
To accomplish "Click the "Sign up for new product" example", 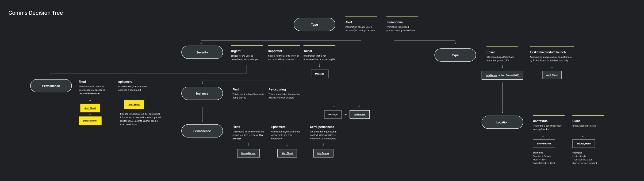I will point(585,163).
